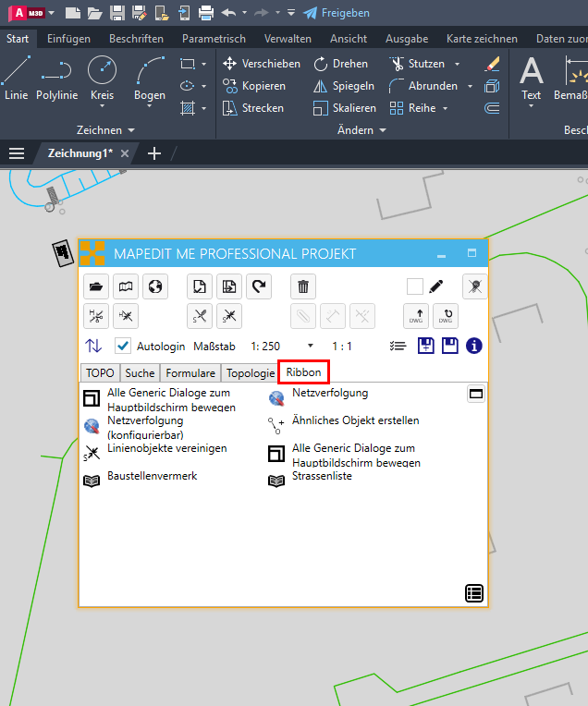This screenshot has width=588, height=706.
Task: Click the DWG upload arrow icon
Action: 417,316
